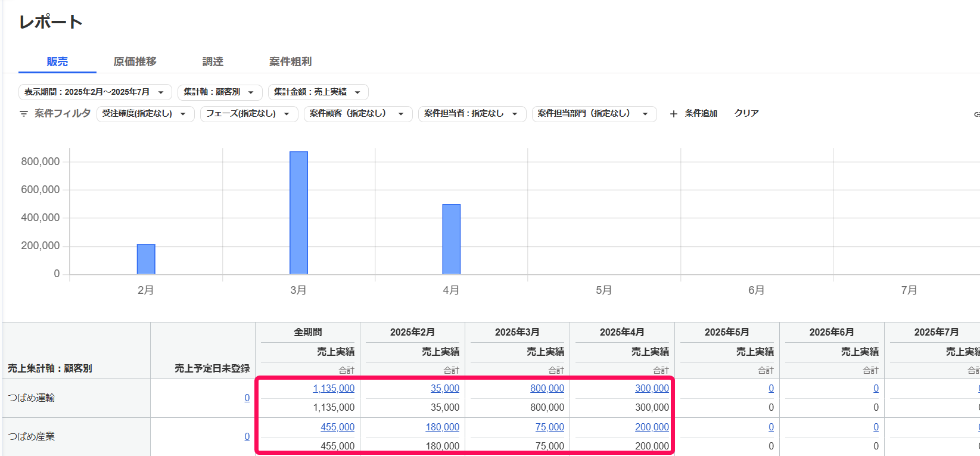Click つばめ運輸 売上予定日未登録 link 0

click(x=247, y=398)
